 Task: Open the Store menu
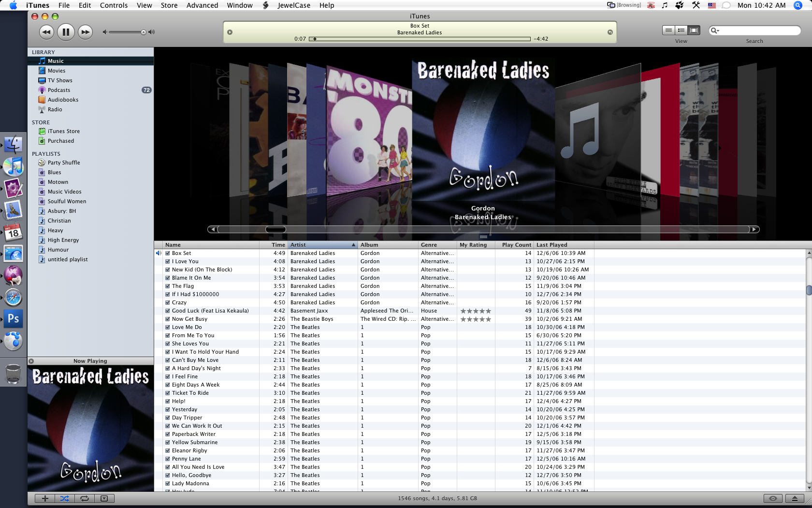tap(169, 5)
